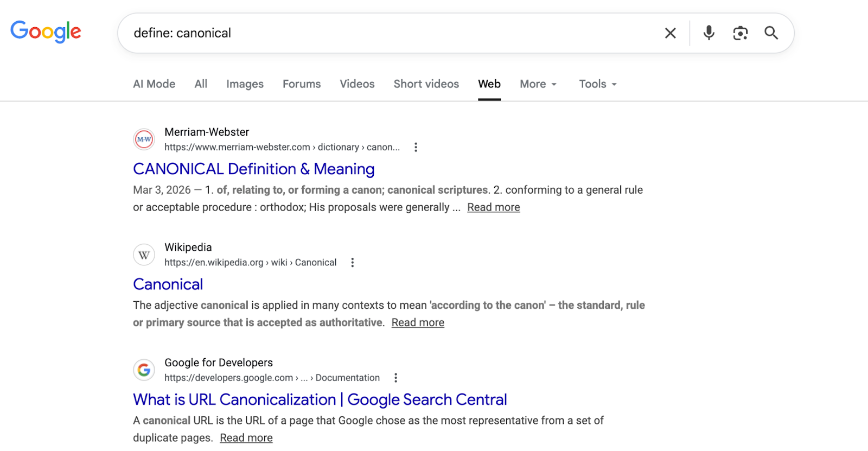868x451 pixels.
Task: Switch to the Videos tab
Action: click(x=357, y=84)
